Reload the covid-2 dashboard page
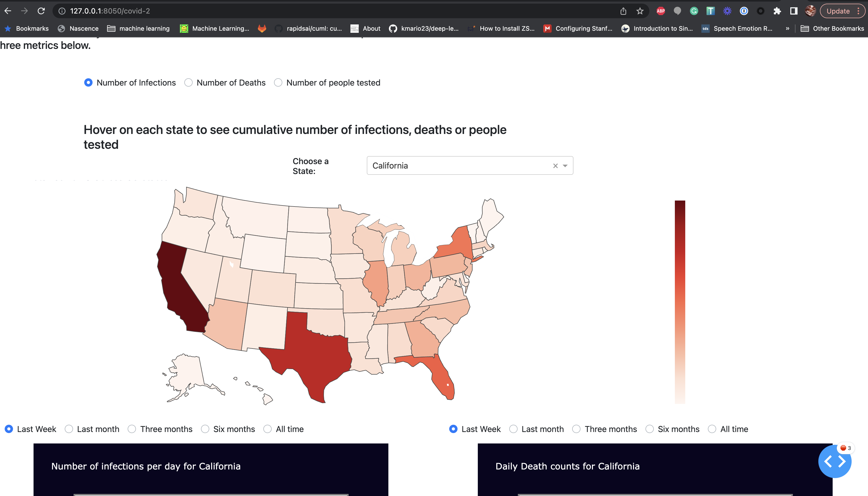The width and height of the screenshot is (868, 496). (41, 11)
